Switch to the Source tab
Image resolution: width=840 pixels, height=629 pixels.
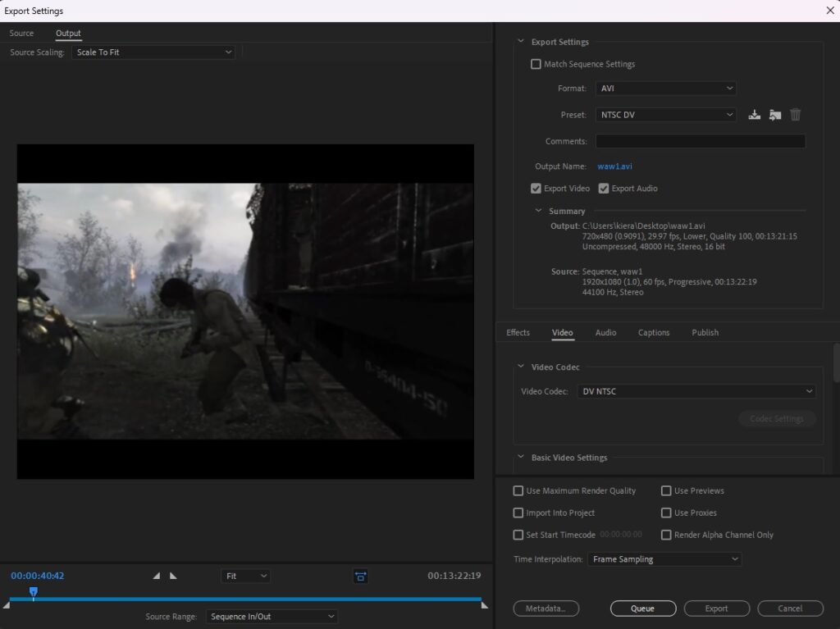[x=21, y=34]
